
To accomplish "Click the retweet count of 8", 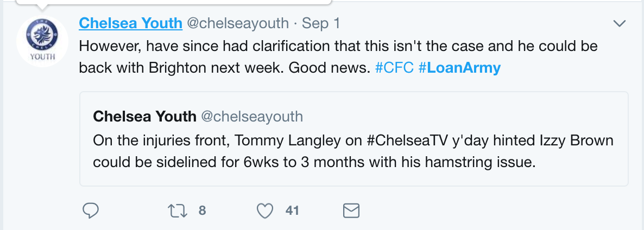I will pos(202,210).
